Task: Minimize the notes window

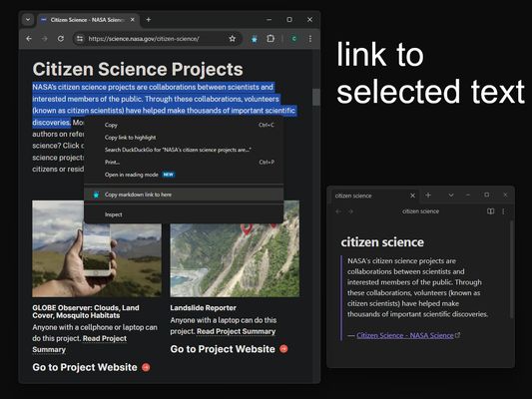Action: coord(468,195)
